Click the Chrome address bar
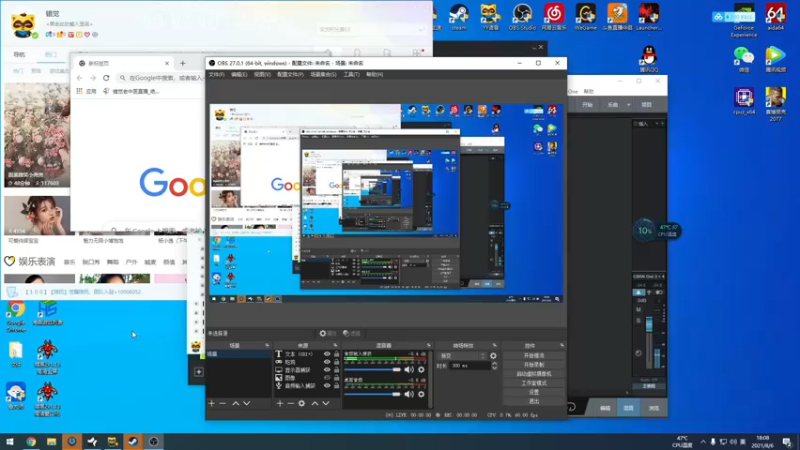The width and height of the screenshot is (800, 450). click(162, 78)
